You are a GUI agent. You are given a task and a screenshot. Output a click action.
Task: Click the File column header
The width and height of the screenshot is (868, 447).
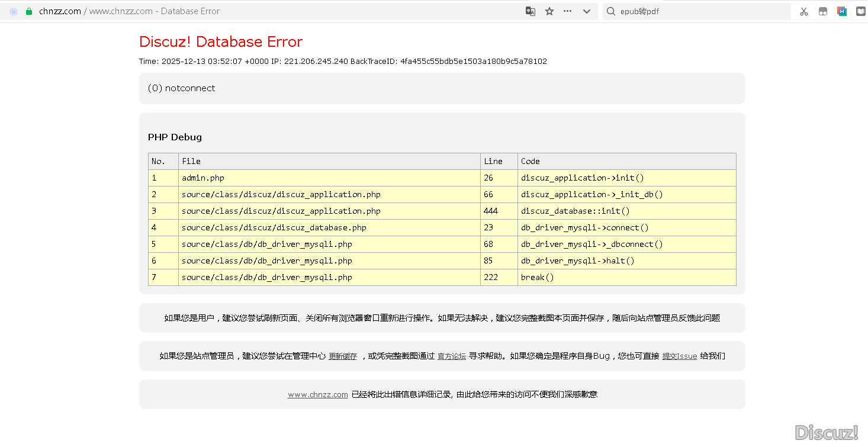pyautogui.click(x=191, y=161)
